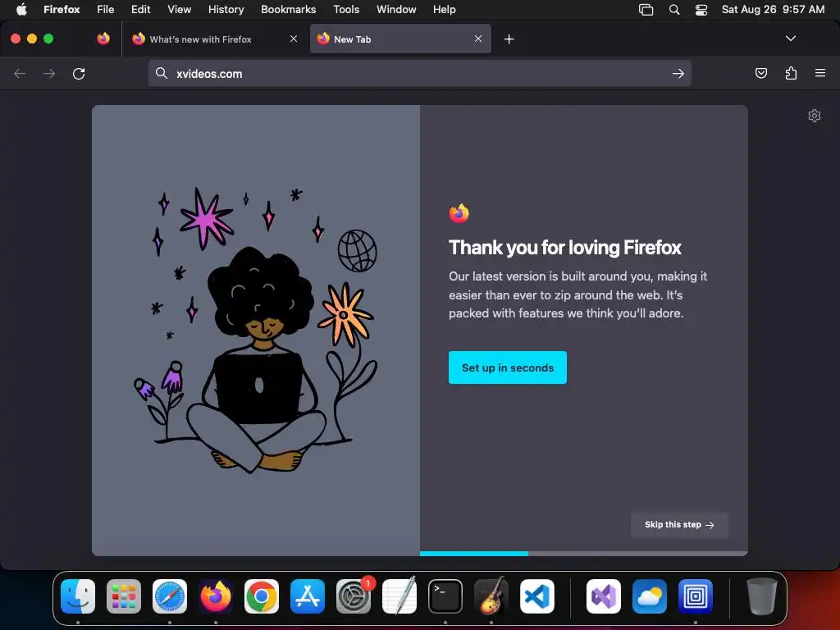Click the onboarding progress bar indicator
The image size is (840, 630).
583,554
